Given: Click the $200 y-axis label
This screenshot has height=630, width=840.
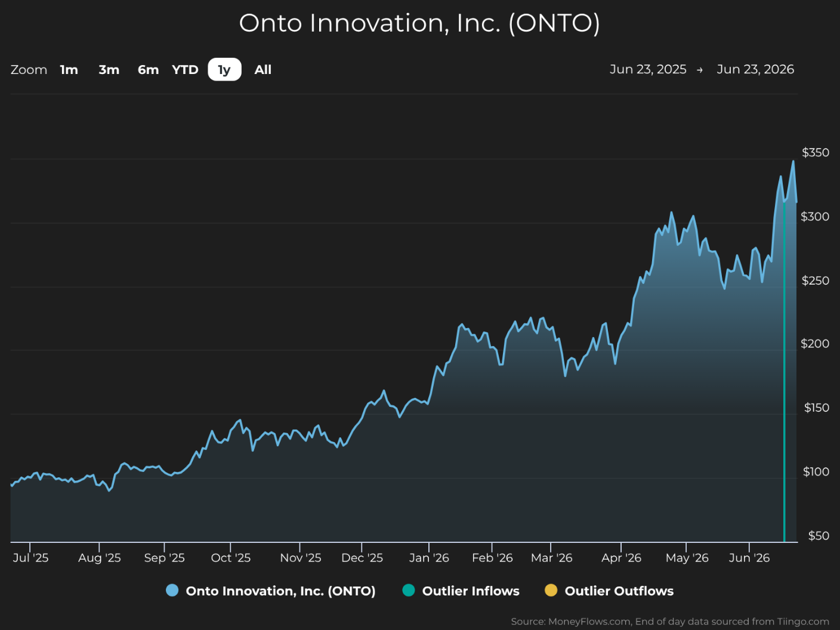Looking at the screenshot, I should [x=815, y=344].
